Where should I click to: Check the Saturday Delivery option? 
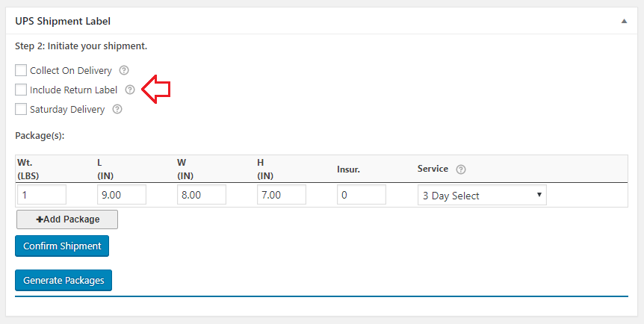[x=21, y=109]
